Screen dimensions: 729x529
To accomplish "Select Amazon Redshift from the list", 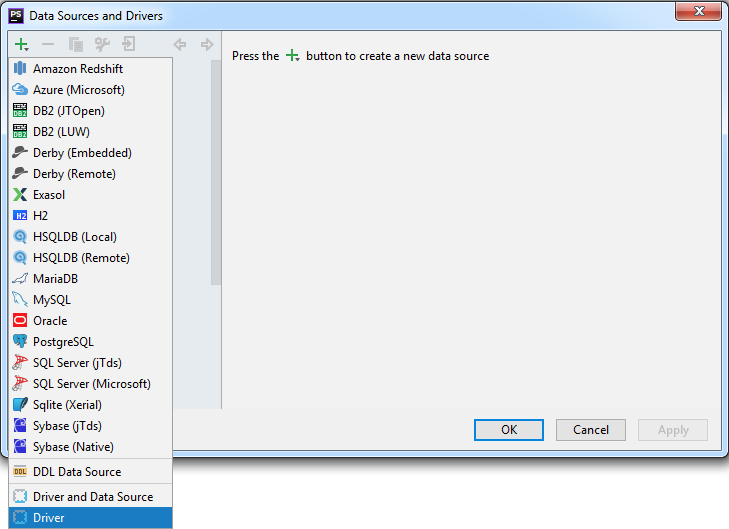I will tap(78, 69).
